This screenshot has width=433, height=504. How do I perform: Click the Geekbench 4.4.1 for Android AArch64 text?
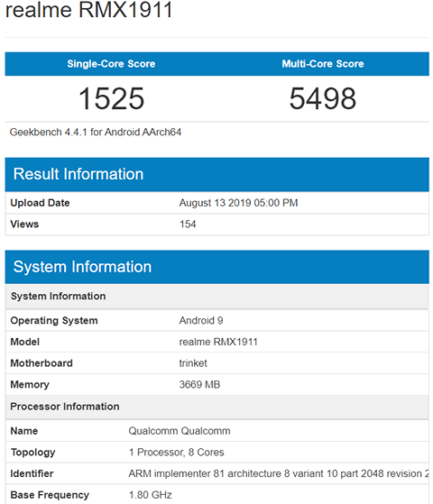96,133
